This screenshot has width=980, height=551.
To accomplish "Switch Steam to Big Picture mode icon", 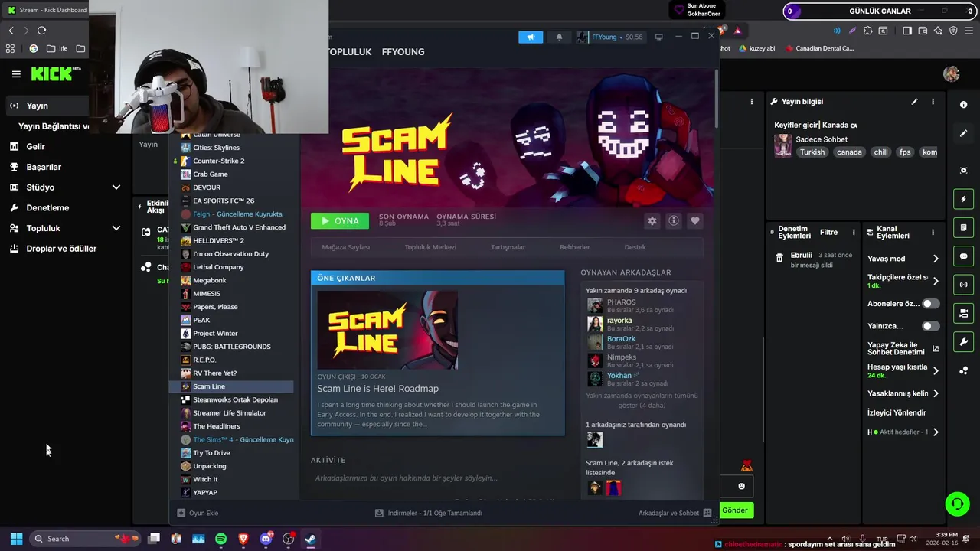I will click(658, 37).
